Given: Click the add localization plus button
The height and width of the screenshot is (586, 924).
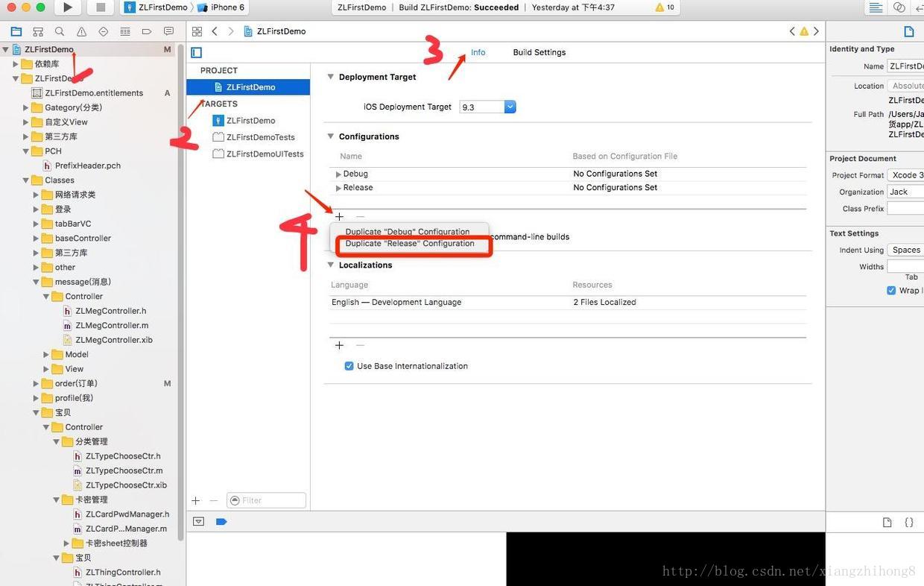Looking at the screenshot, I should 339,345.
